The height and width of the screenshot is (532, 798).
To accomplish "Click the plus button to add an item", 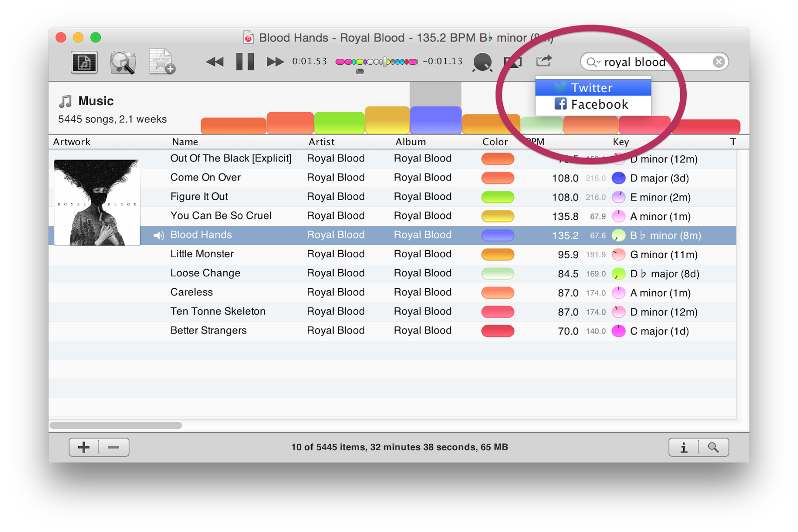I will [84, 447].
